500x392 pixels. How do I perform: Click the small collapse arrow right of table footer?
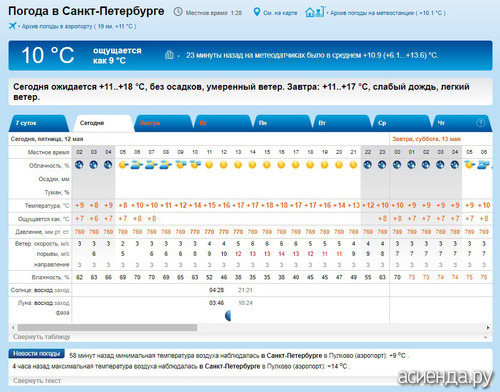pyautogui.click(x=485, y=337)
